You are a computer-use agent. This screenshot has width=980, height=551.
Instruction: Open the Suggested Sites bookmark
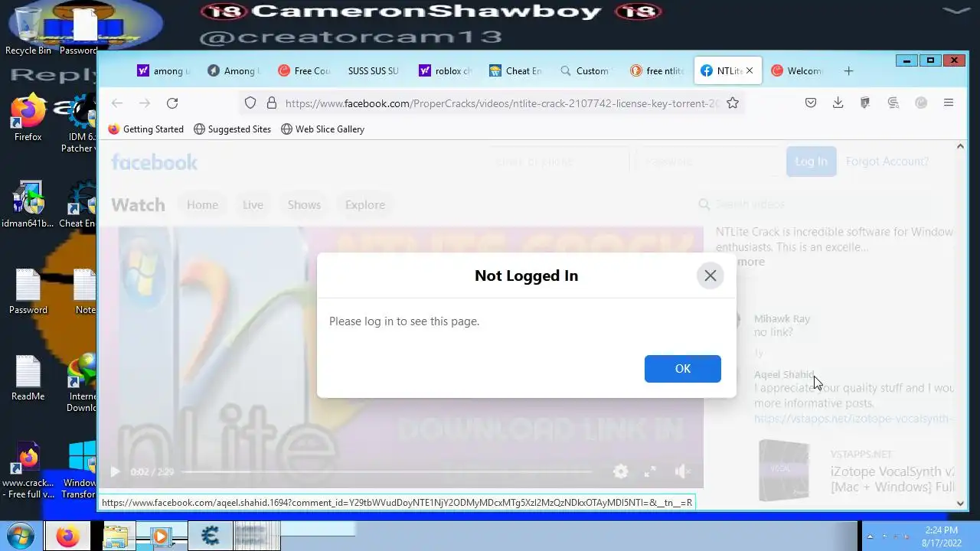coord(232,129)
